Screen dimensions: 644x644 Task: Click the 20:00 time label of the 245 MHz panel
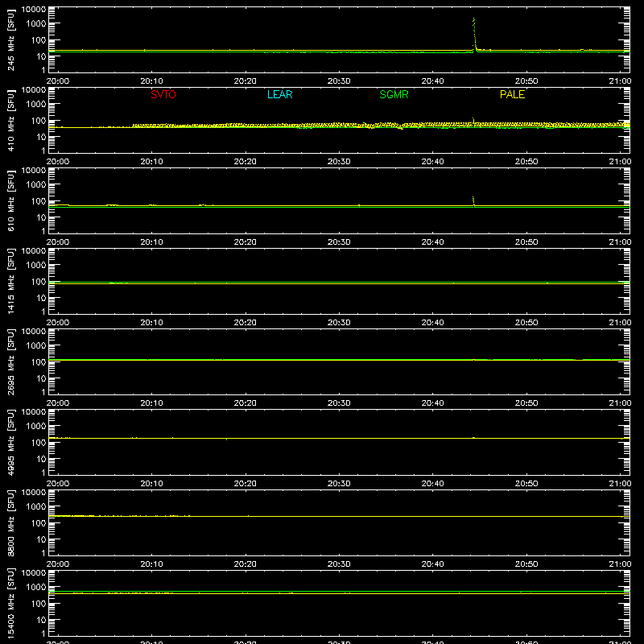pyautogui.click(x=58, y=81)
